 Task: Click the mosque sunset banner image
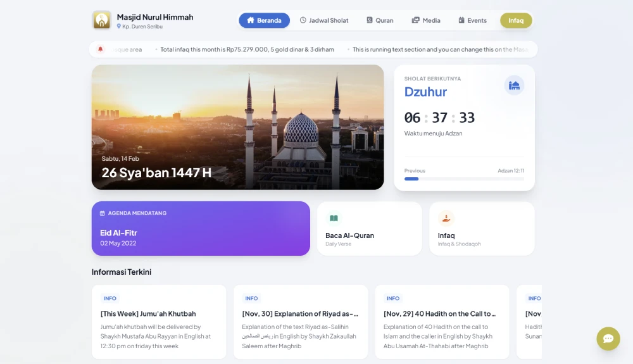coord(238,127)
